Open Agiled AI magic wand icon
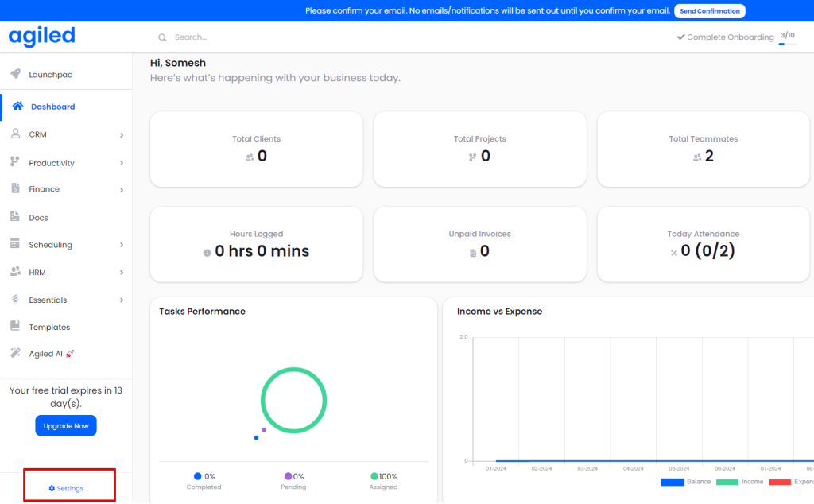Screen dimensions: 814x504 click(x=15, y=354)
